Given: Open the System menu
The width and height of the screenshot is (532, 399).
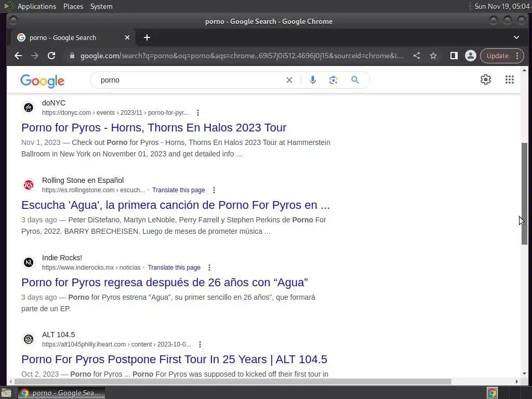Looking at the screenshot, I should coord(101,6).
